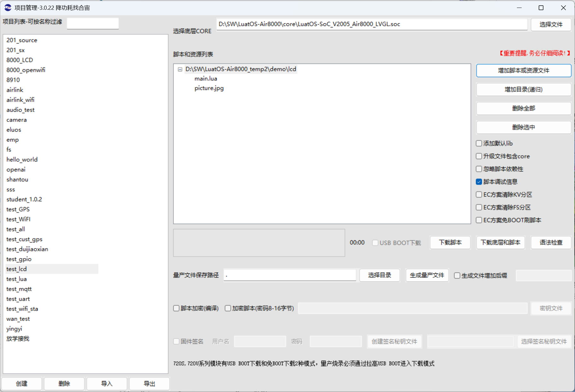Click 删除选中 button
This screenshot has height=392, width=575.
(x=524, y=127)
